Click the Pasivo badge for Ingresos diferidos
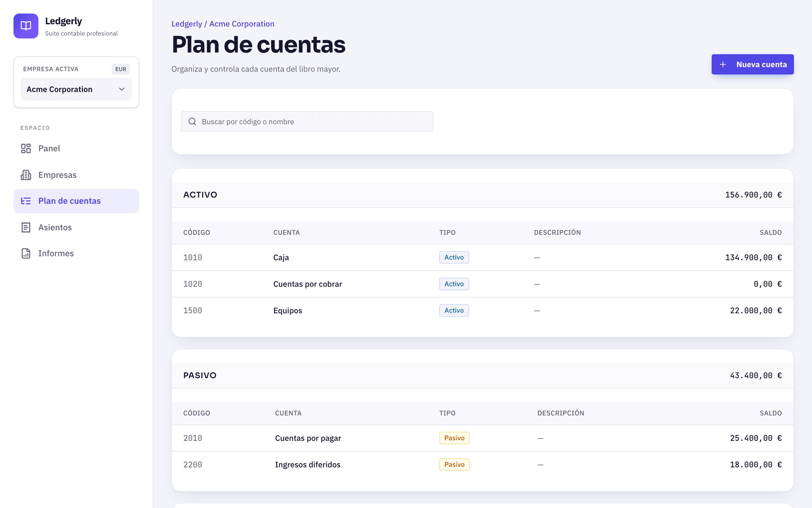This screenshot has width=812, height=508. coord(454,465)
